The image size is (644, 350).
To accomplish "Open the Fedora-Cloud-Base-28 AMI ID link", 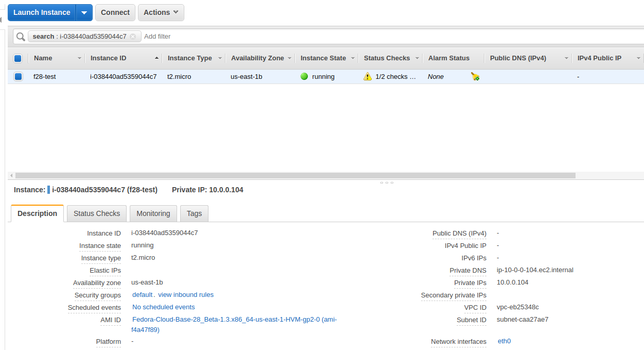I will pos(234,325).
